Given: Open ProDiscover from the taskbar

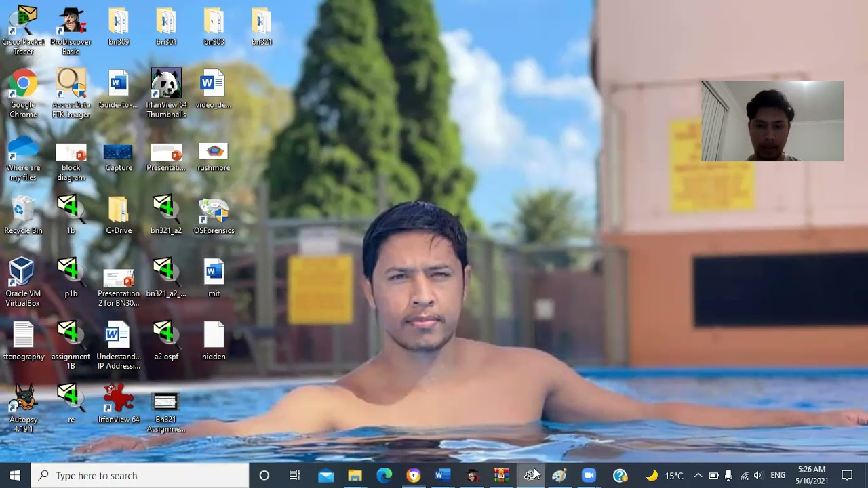Looking at the screenshot, I should coord(473,475).
